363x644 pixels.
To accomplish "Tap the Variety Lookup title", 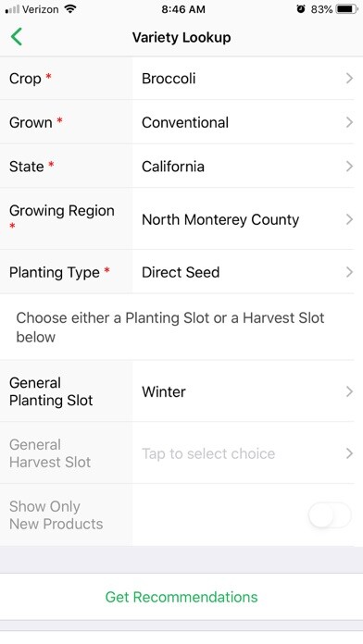I will (181, 37).
